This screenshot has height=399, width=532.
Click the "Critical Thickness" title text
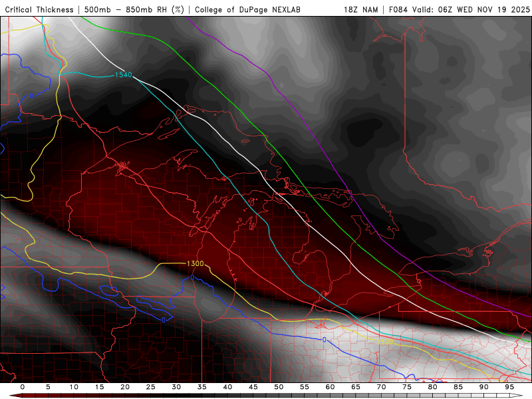coord(39,9)
